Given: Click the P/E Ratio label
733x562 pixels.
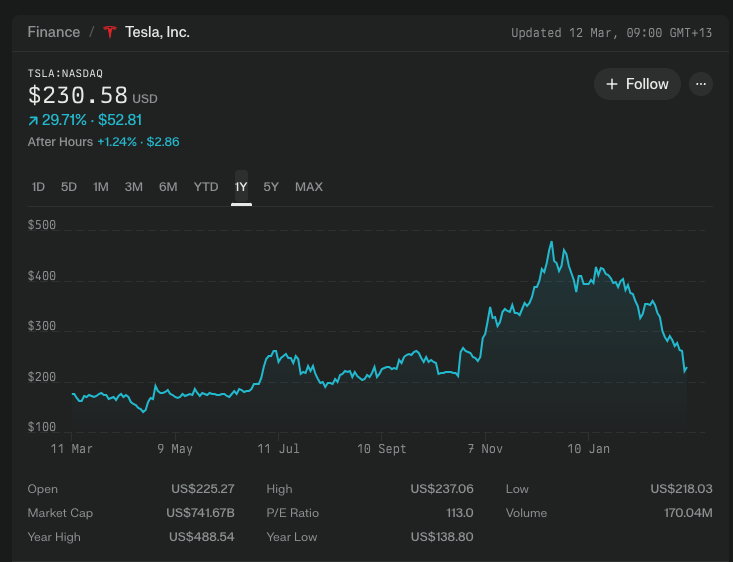Looking at the screenshot, I should [x=293, y=513].
